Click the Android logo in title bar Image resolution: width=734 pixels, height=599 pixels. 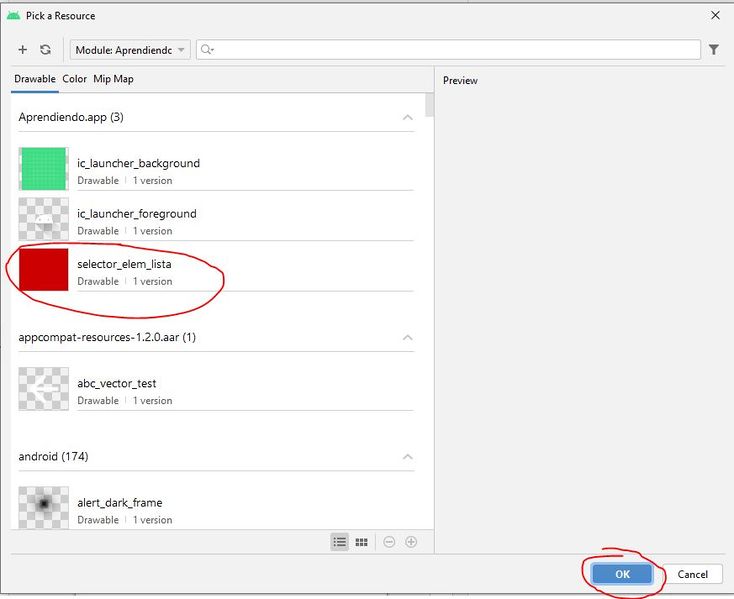tap(14, 15)
